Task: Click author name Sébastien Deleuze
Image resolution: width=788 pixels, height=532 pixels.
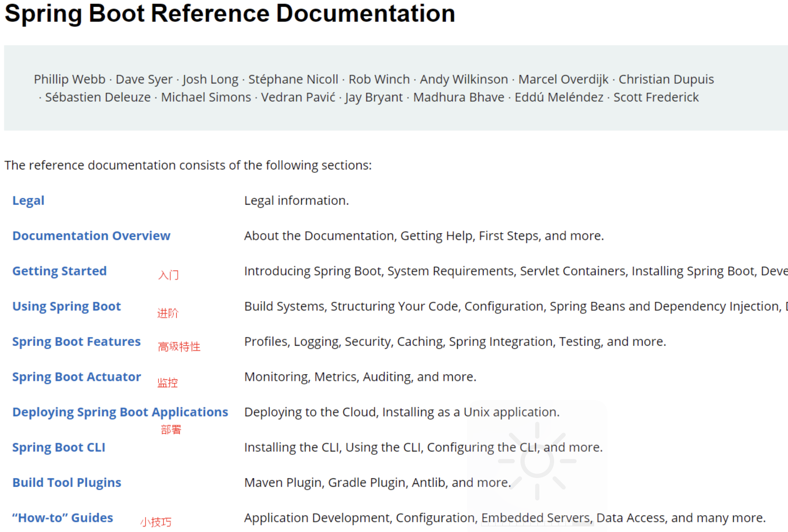Action: 98,98
